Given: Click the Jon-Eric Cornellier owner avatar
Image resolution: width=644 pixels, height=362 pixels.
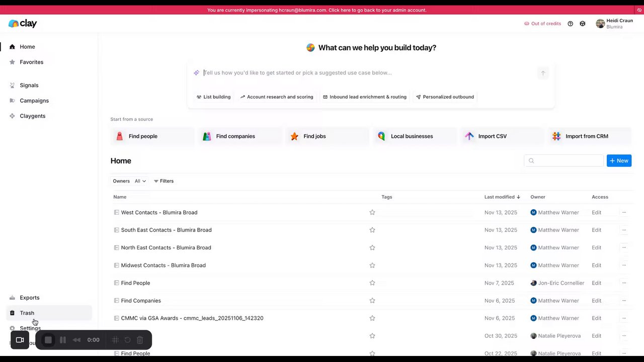Looking at the screenshot, I should point(533,283).
